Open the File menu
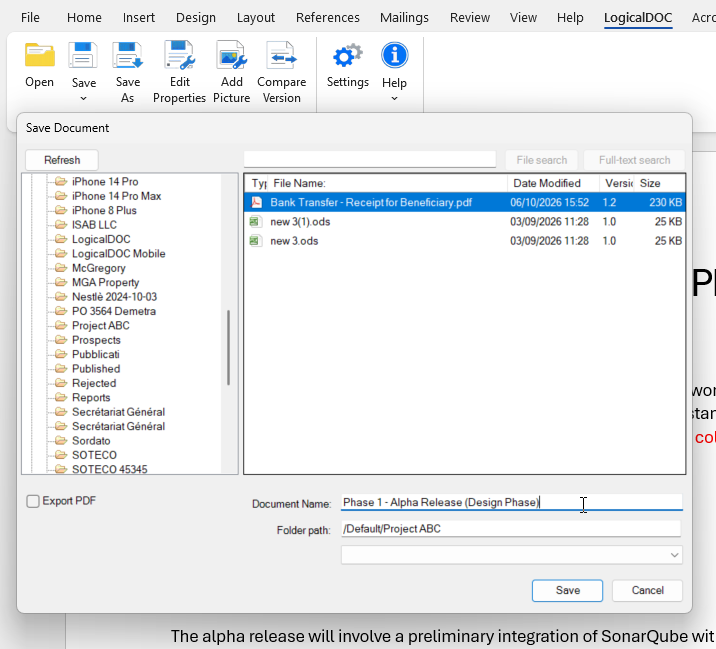Viewport: 716px width, 649px height. 30,17
